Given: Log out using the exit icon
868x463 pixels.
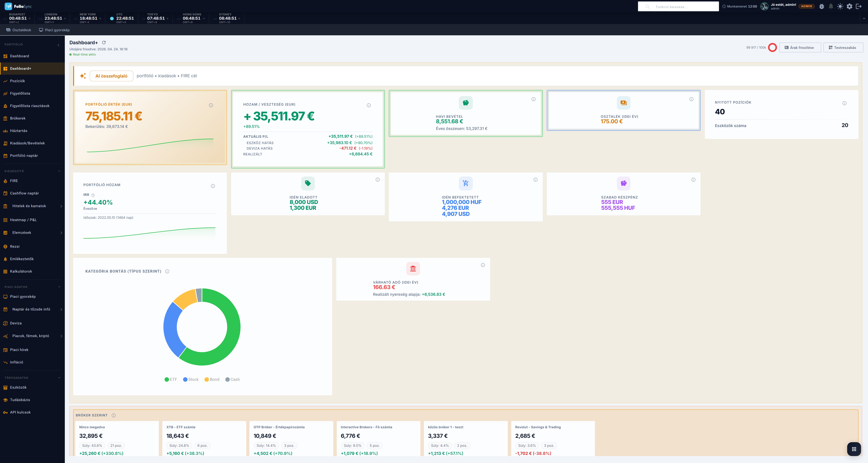Looking at the screenshot, I should [x=859, y=6].
